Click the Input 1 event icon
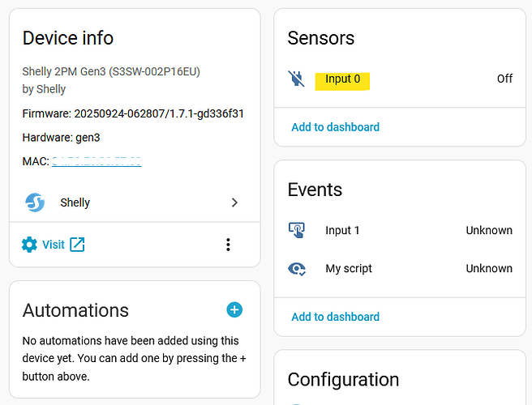 point(296,230)
